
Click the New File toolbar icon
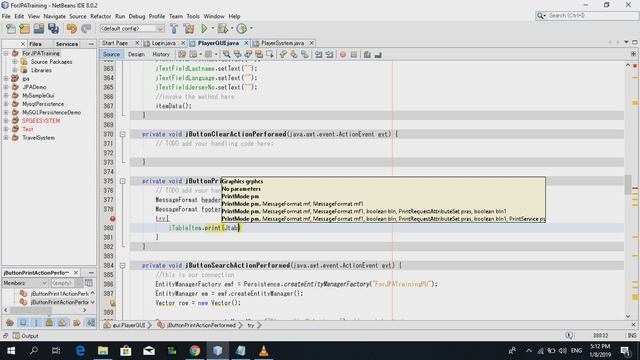point(11,29)
